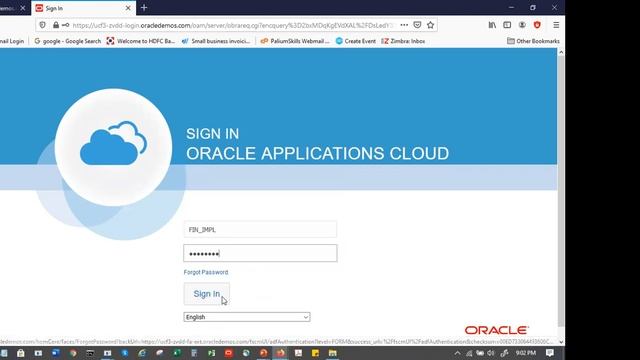This screenshot has height=360, width=640.
Task: Open the Zimbra: Inbox bookmark
Action: tap(403, 41)
